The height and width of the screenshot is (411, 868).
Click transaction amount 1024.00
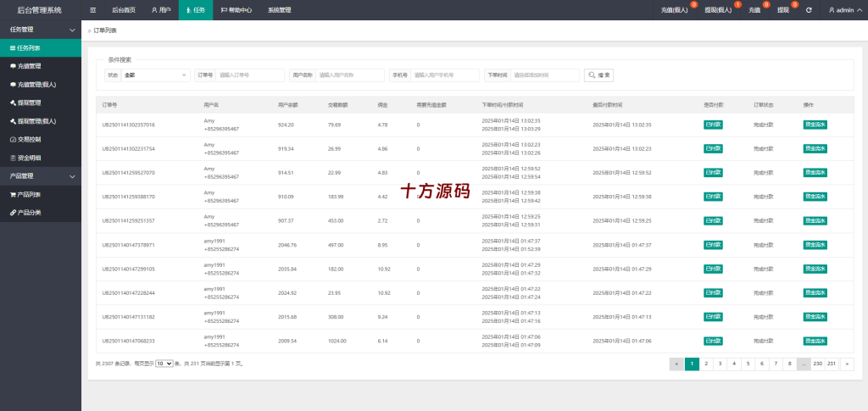pyautogui.click(x=337, y=342)
